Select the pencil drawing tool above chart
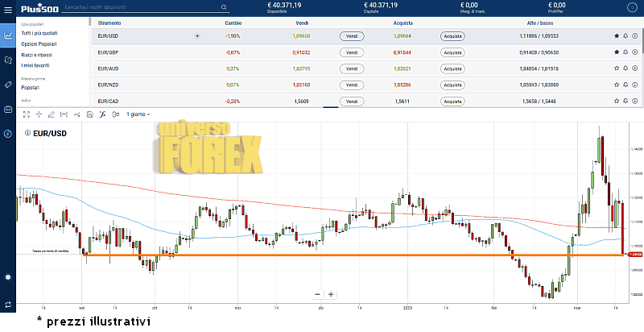The image size is (644, 332). (x=52, y=114)
